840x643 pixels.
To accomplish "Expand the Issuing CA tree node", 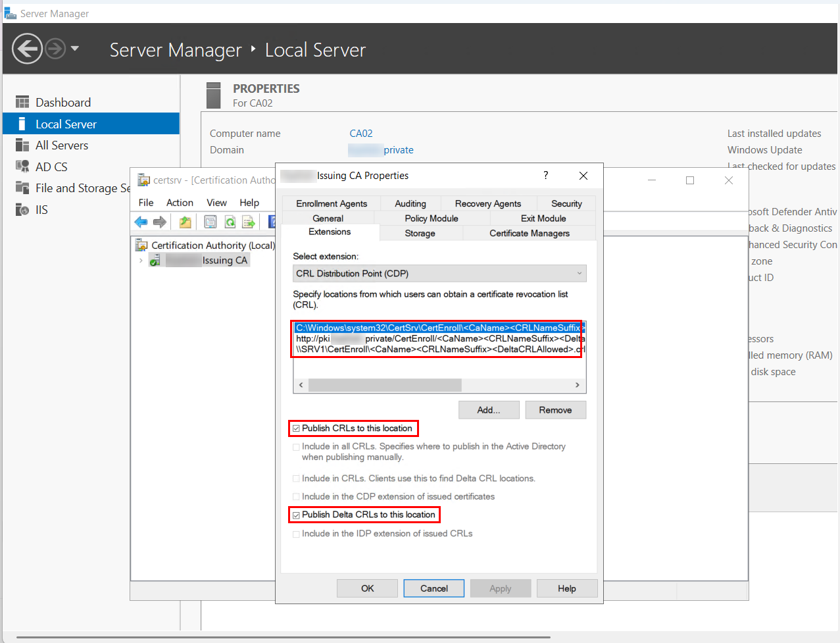I will pyautogui.click(x=141, y=261).
